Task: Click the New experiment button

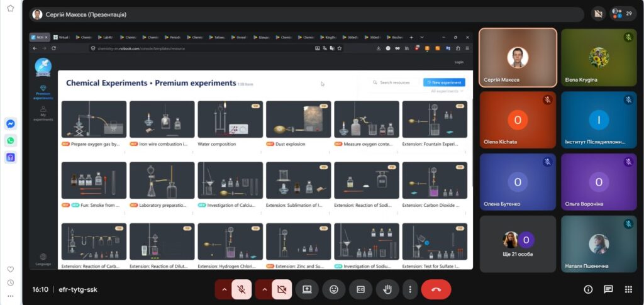Action: [x=444, y=82]
